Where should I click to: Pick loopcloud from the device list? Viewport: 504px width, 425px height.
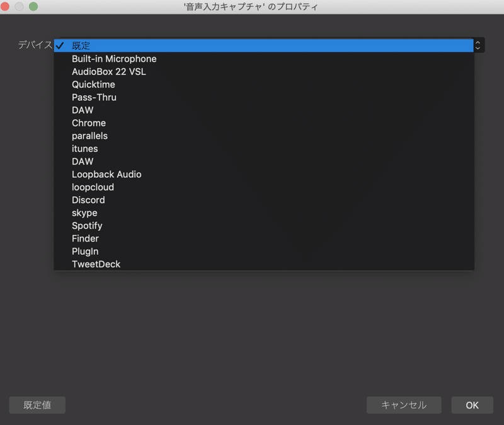[x=263, y=187]
